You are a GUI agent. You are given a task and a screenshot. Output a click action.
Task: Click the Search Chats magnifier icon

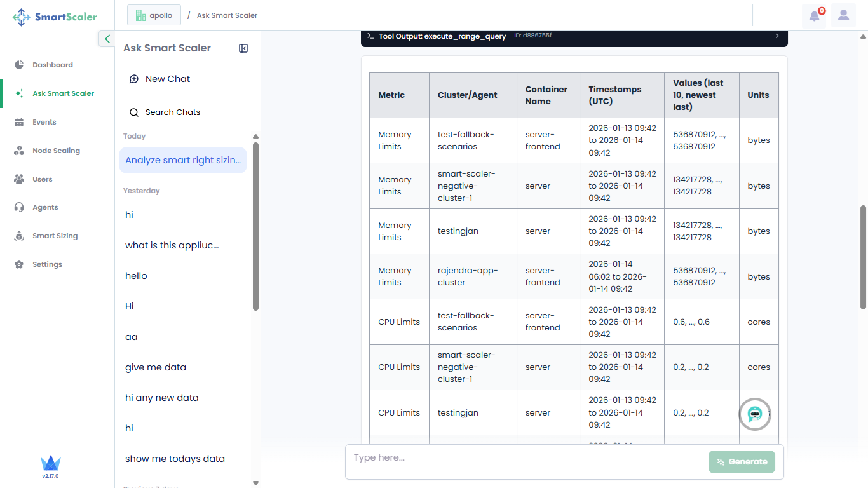click(134, 112)
